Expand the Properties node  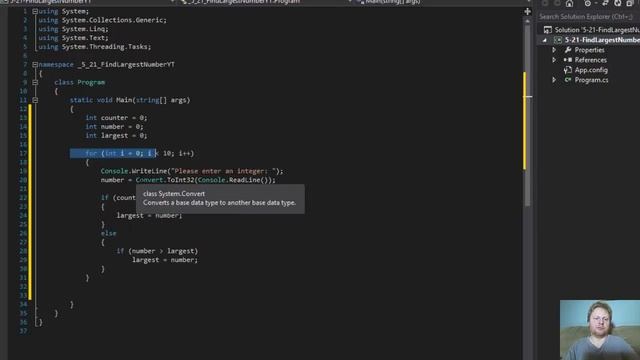554,50
